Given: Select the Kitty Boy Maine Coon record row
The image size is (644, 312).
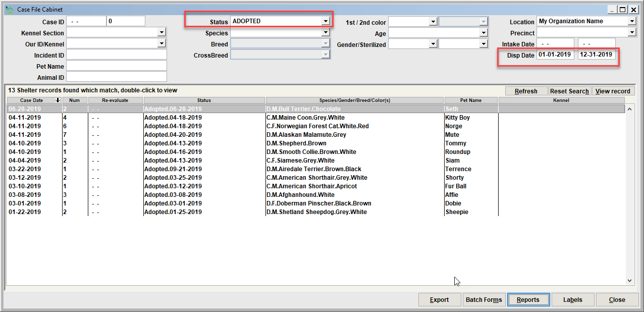Looking at the screenshot, I should click(x=315, y=118).
